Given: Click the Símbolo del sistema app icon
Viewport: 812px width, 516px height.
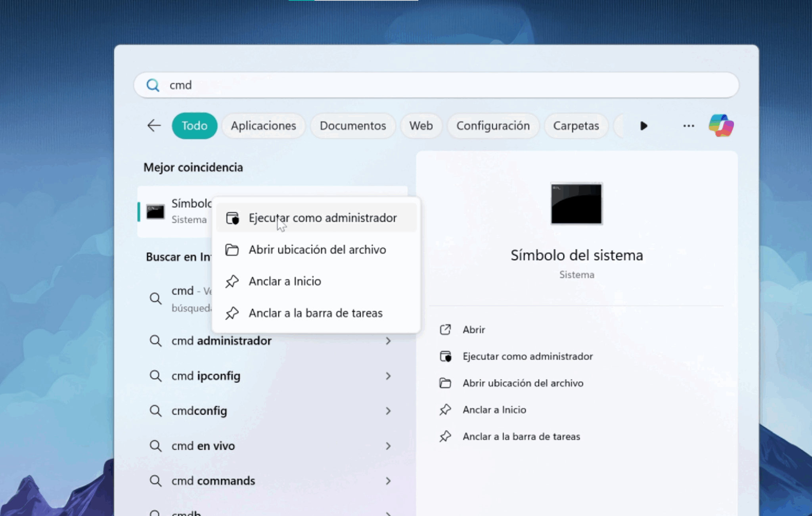Looking at the screenshot, I should pos(156,212).
